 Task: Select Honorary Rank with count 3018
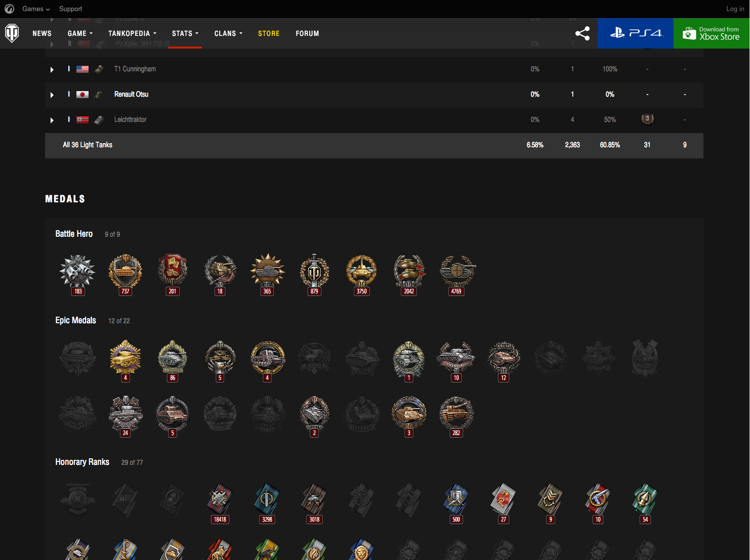[x=315, y=503]
